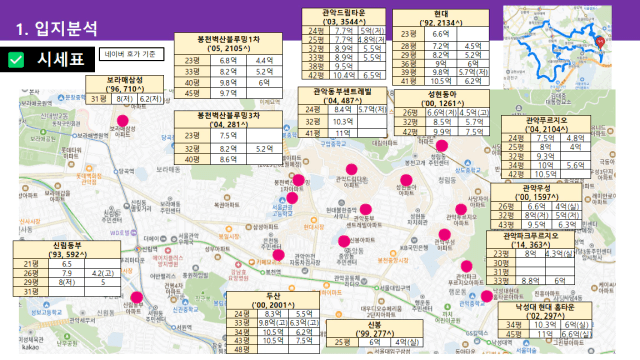Screen dimensions: 640x360
Task: Select the pink marker below 은천동 주민센터
Action: click(278, 255)
